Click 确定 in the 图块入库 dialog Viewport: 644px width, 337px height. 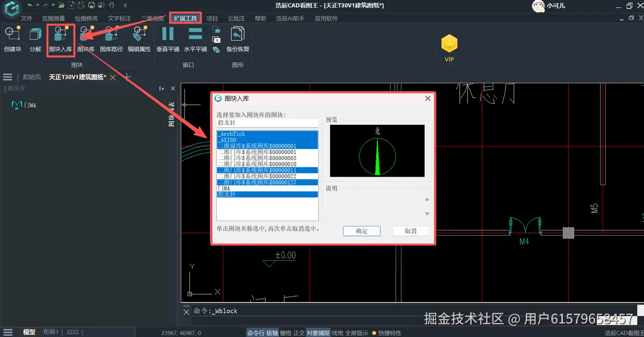[x=362, y=231]
